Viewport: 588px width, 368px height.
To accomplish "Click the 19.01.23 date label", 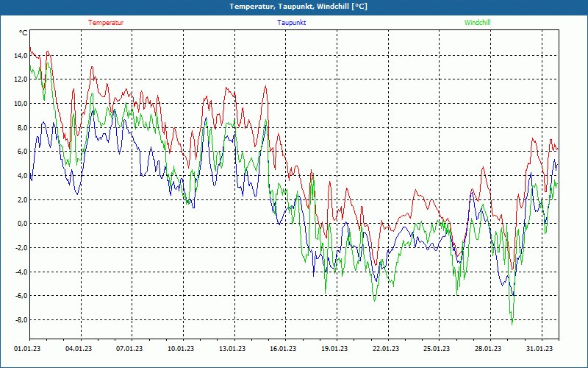I will tap(334, 349).
